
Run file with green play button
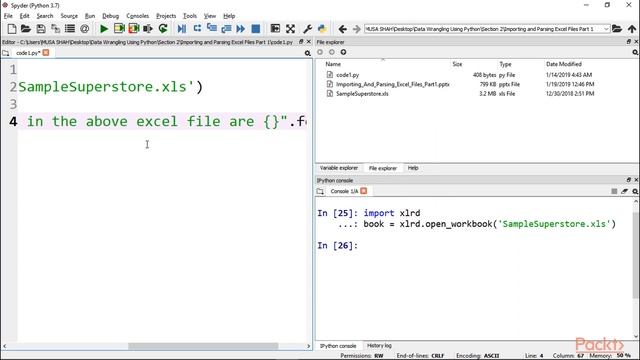104,29
